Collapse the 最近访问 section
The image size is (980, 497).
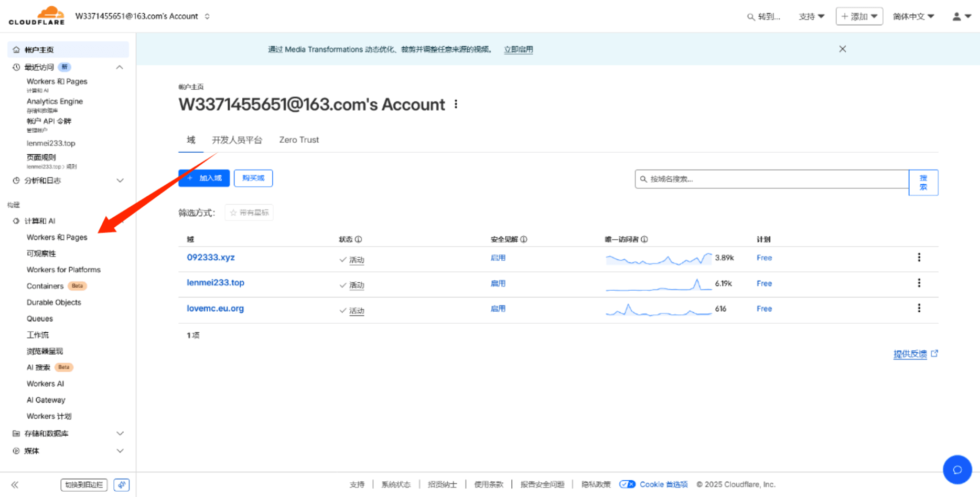(x=120, y=67)
